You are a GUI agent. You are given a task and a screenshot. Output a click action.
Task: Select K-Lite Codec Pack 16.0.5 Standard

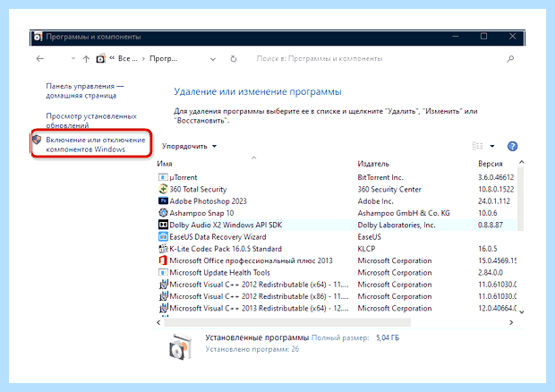[226, 249]
